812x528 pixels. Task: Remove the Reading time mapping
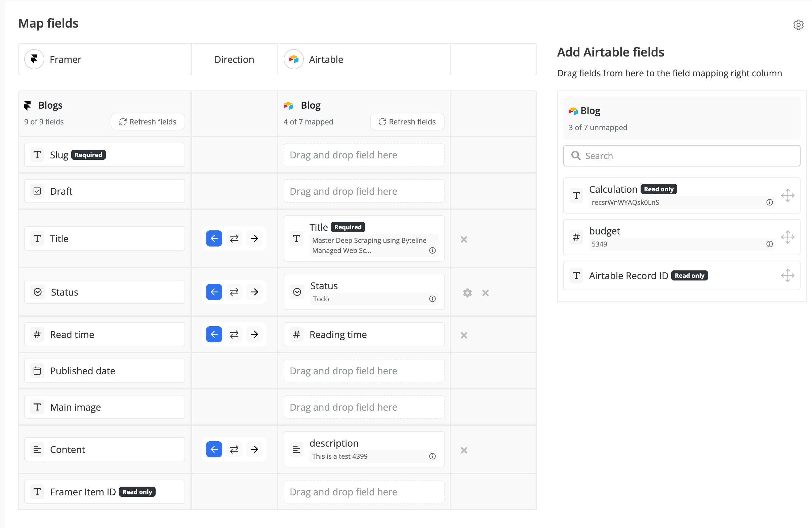click(464, 335)
